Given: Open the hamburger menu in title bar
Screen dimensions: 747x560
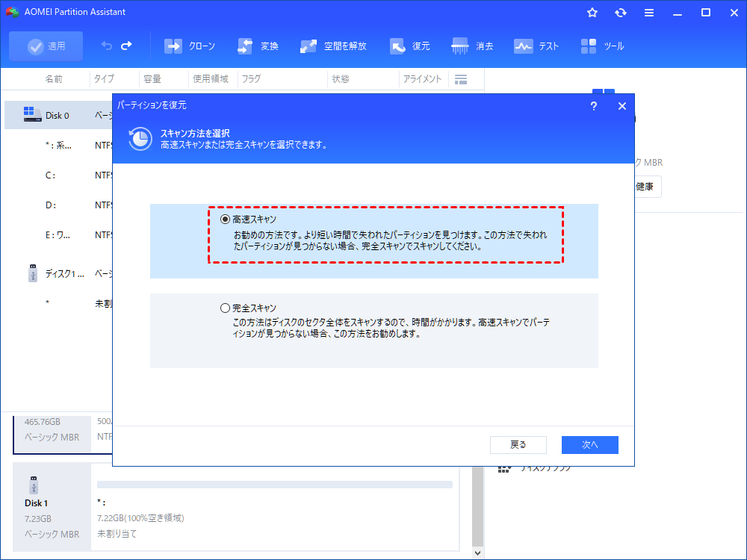Looking at the screenshot, I should point(649,13).
